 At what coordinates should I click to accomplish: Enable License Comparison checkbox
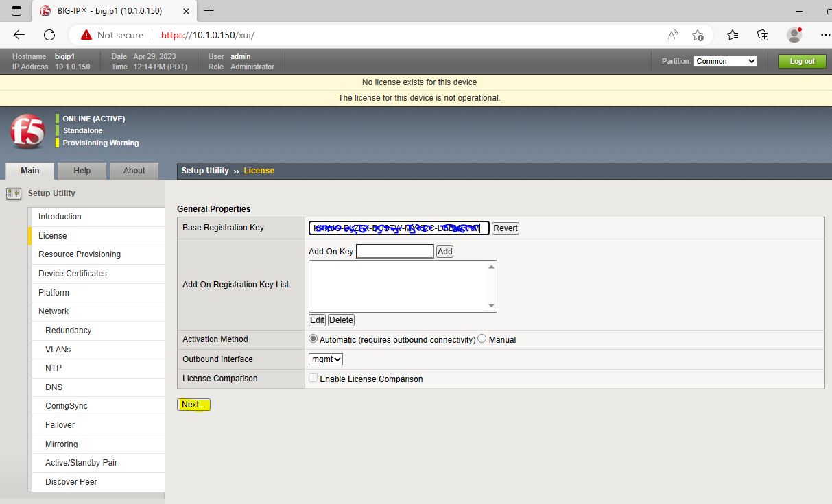[x=313, y=379]
